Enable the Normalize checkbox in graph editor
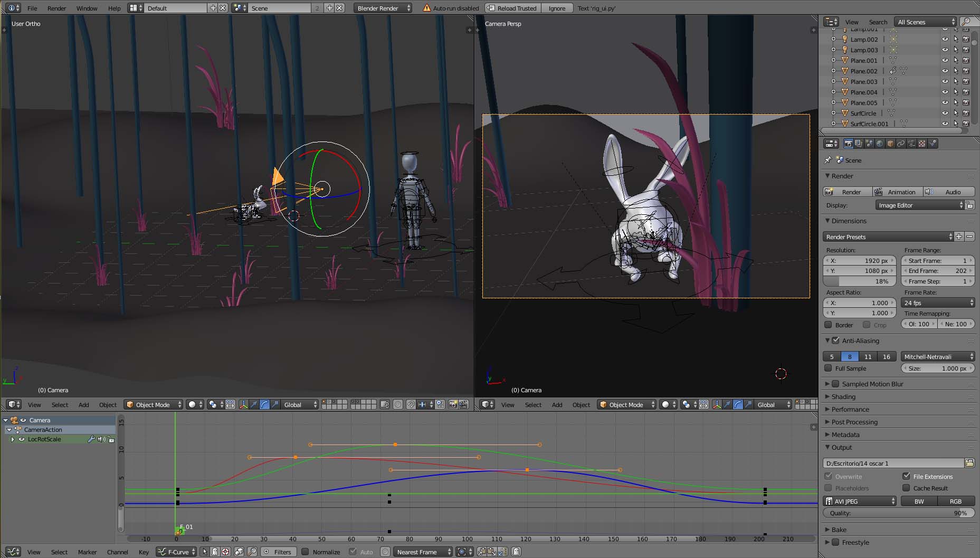 pyautogui.click(x=305, y=552)
